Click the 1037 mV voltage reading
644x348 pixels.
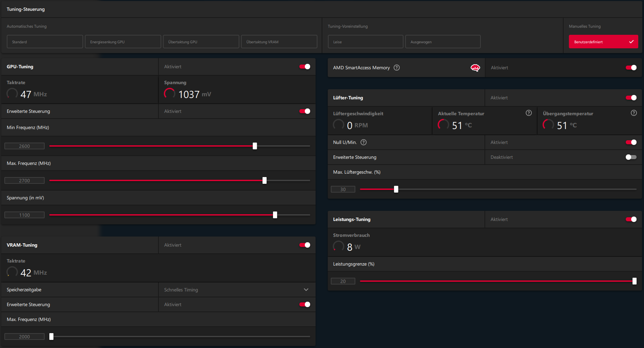[x=195, y=94]
